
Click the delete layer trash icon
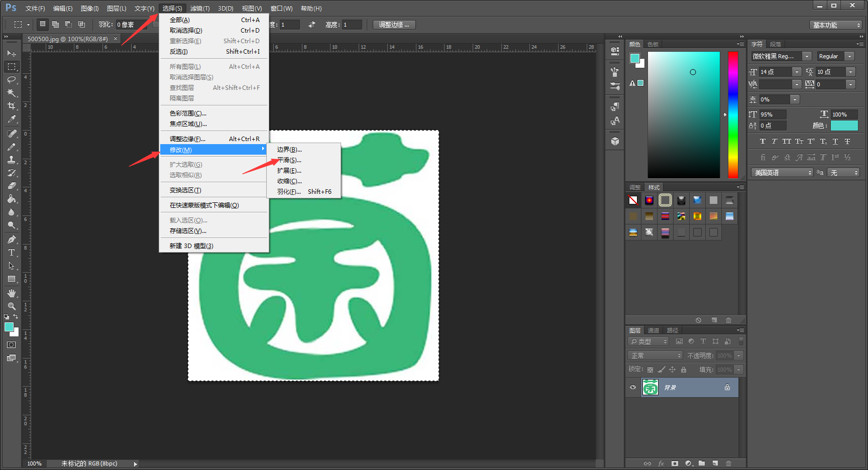tap(728, 463)
